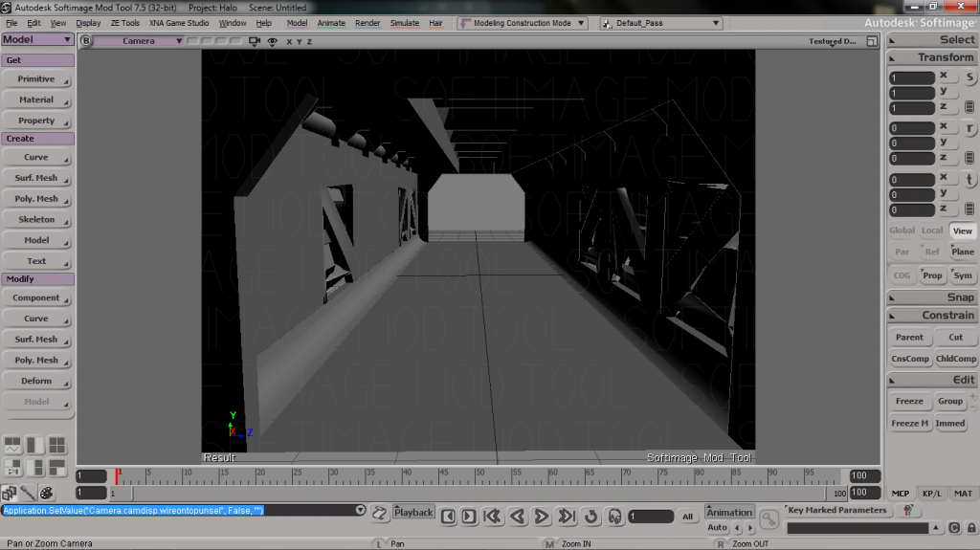980x550 pixels.
Task: Click the Freeze button
Action: [x=909, y=401]
